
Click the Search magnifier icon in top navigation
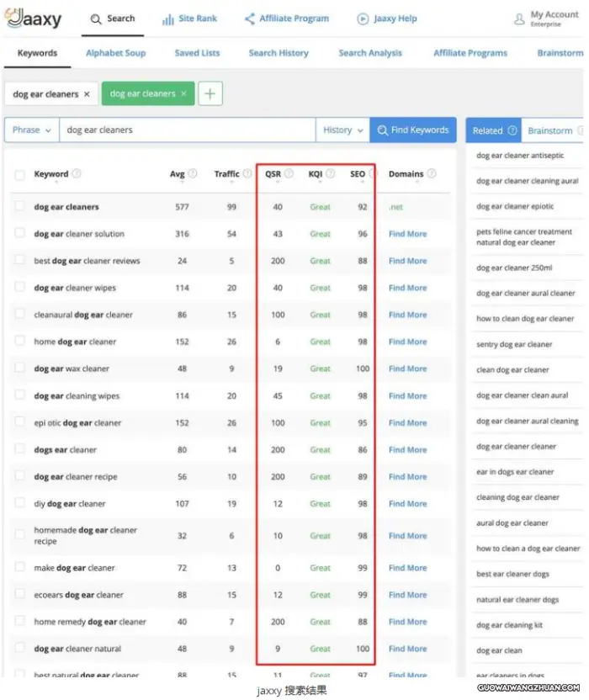click(96, 19)
